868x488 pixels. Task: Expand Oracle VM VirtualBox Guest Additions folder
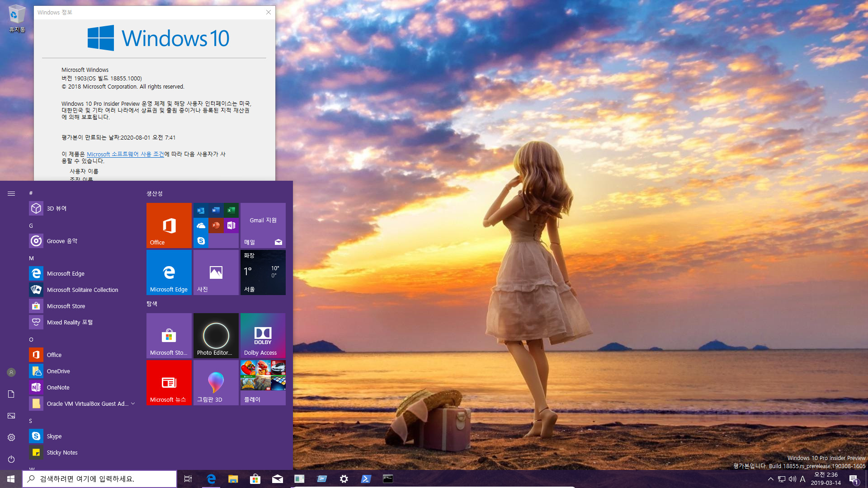tap(81, 404)
